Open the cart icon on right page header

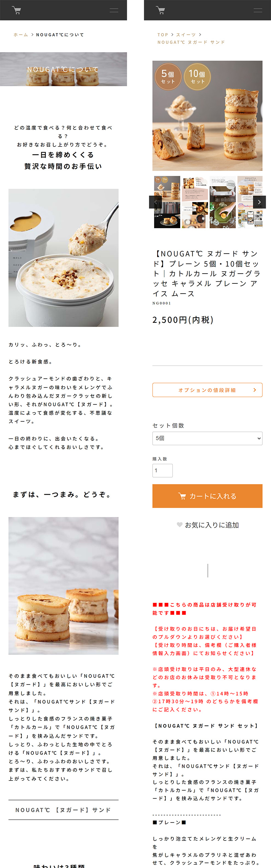(x=160, y=10)
